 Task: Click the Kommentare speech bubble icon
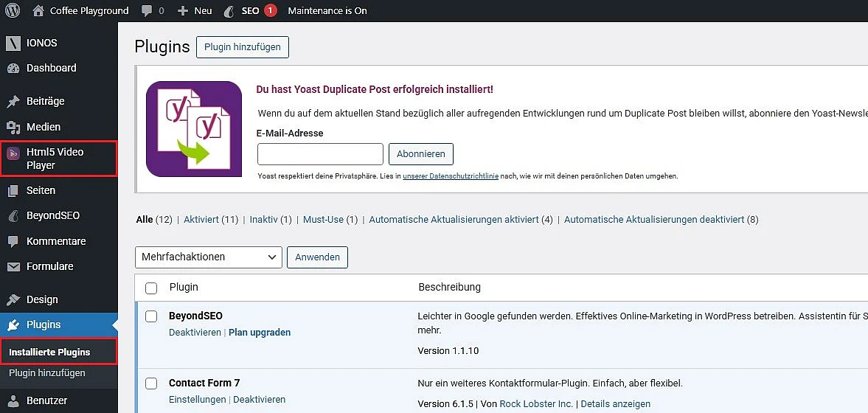click(13, 242)
